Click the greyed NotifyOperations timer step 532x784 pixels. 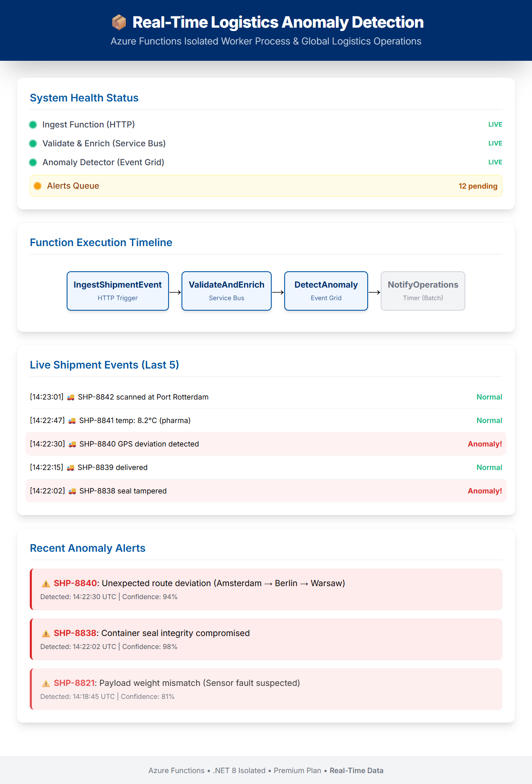click(x=423, y=291)
